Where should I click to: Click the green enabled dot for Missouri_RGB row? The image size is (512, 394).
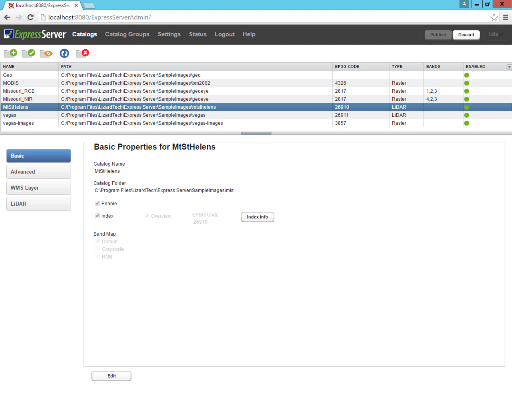[466, 91]
